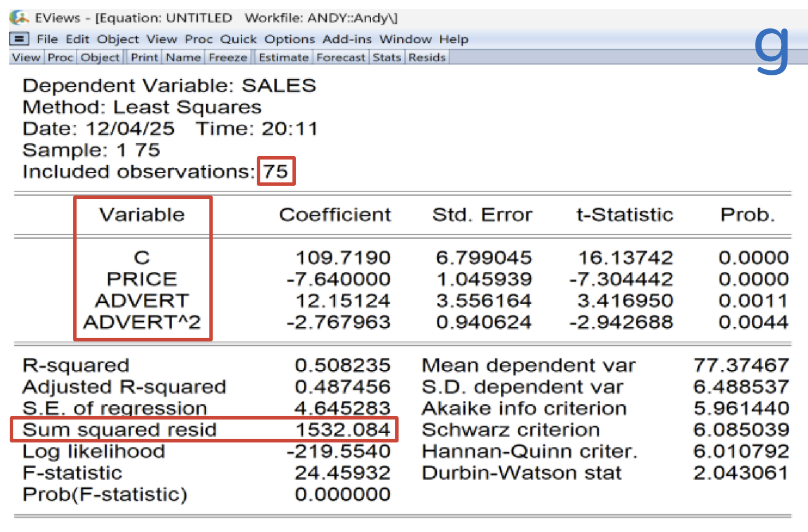Click the Estimate button
808x532 pixels.
(x=284, y=57)
